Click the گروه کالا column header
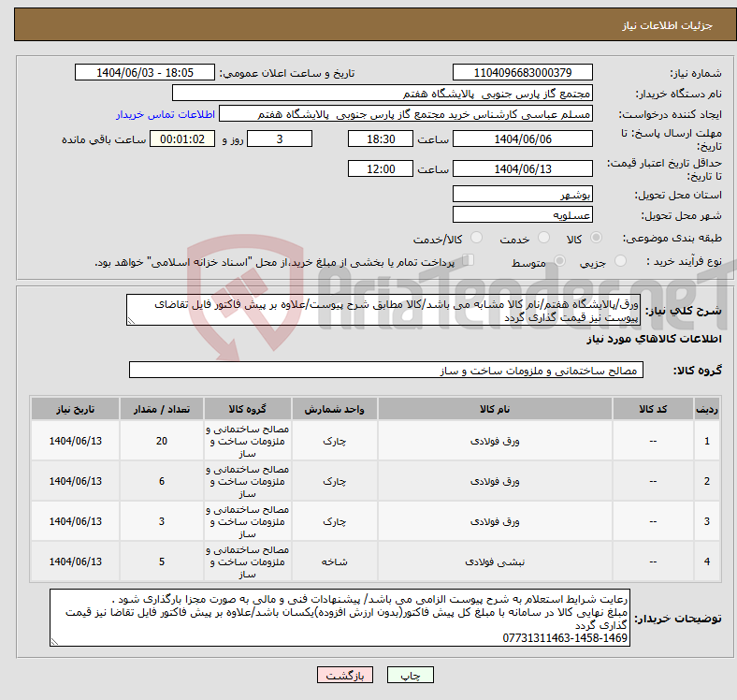737x700 pixels. pyautogui.click(x=247, y=409)
